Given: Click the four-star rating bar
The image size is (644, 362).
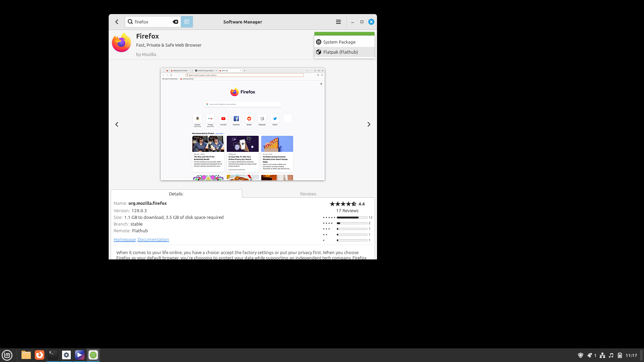Looking at the screenshot, I should (352, 223).
